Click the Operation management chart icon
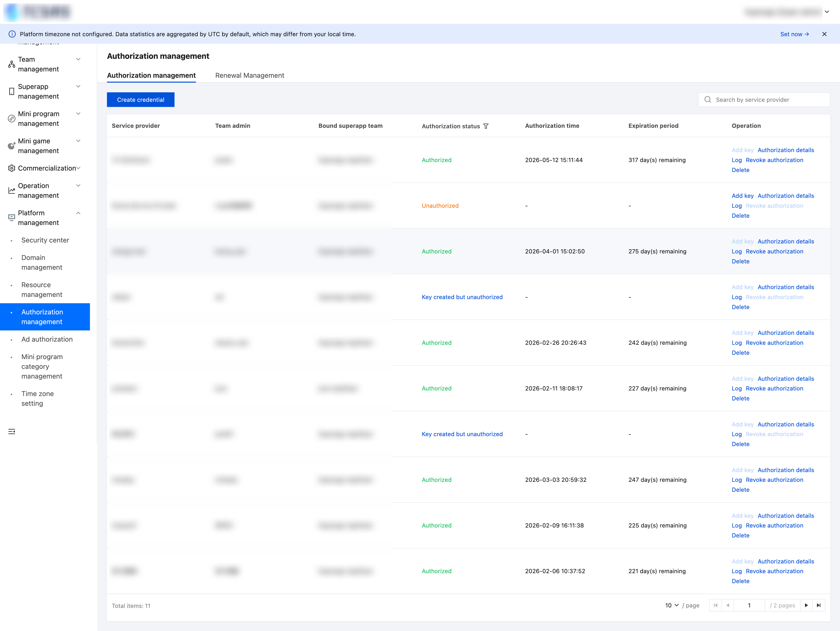The image size is (840, 631). pos(12,190)
